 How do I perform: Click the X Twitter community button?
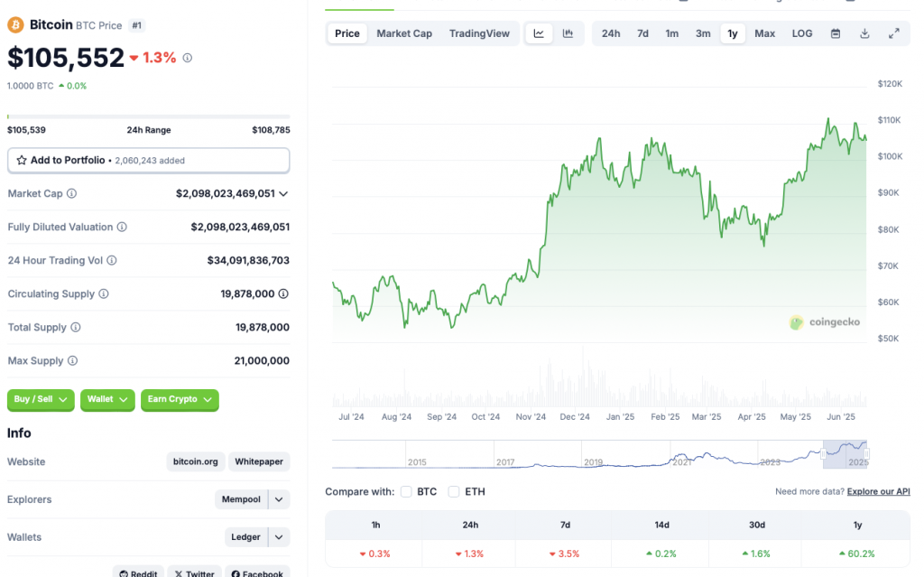tap(195, 572)
